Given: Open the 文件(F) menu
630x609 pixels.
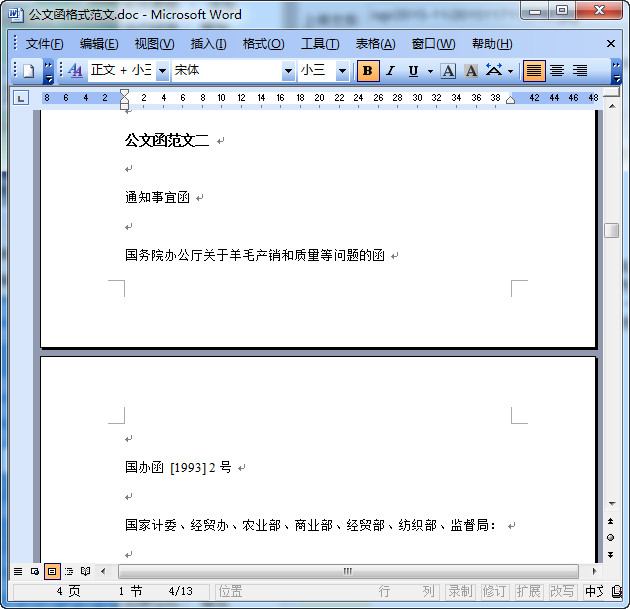Looking at the screenshot, I should [x=45, y=44].
